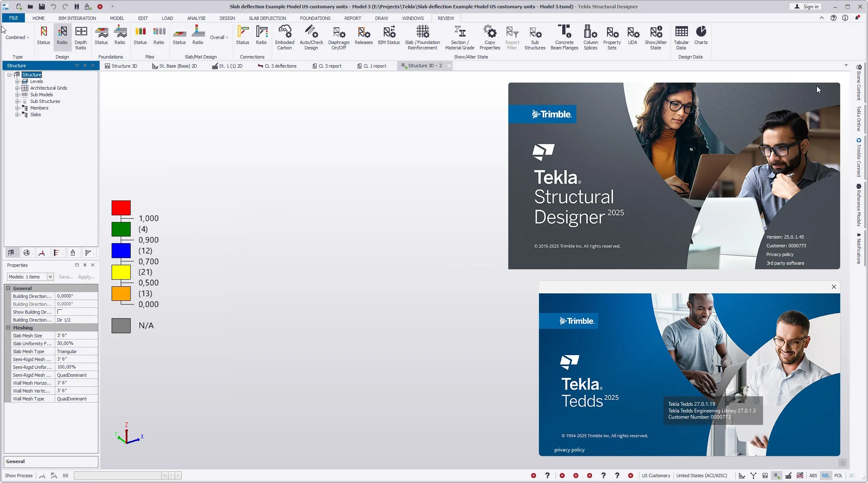Select the Depth Ratio design icon
Screen dimensions: 868x483
81,37
